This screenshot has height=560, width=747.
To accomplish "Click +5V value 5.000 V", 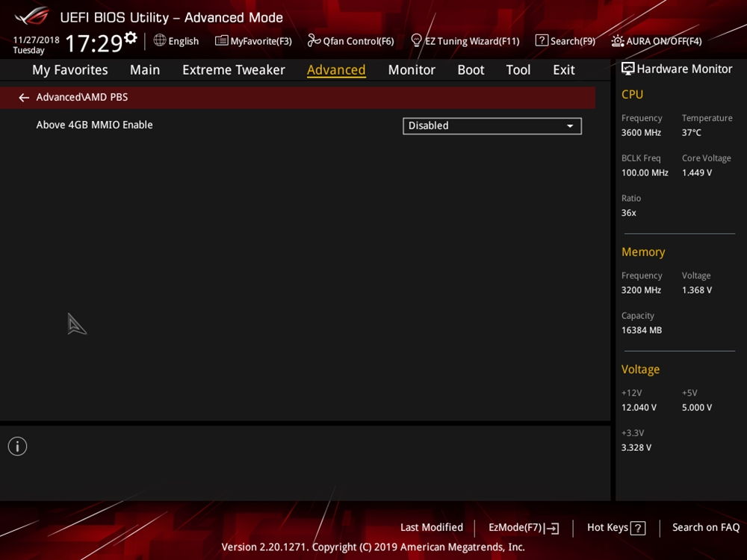I will [696, 408].
